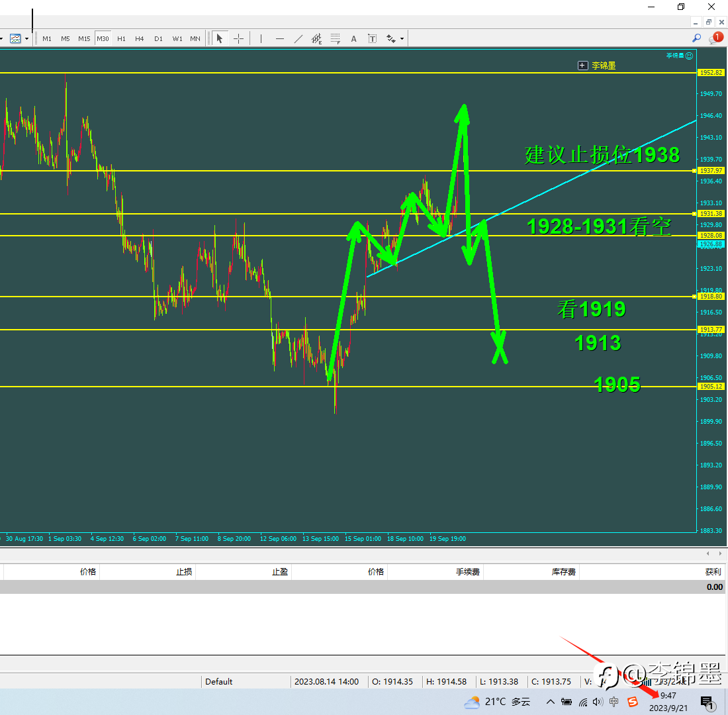Click the 'L: 1913.38' status bar value
Viewport: 728px width, 715px height.
pyautogui.click(x=498, y=681)
